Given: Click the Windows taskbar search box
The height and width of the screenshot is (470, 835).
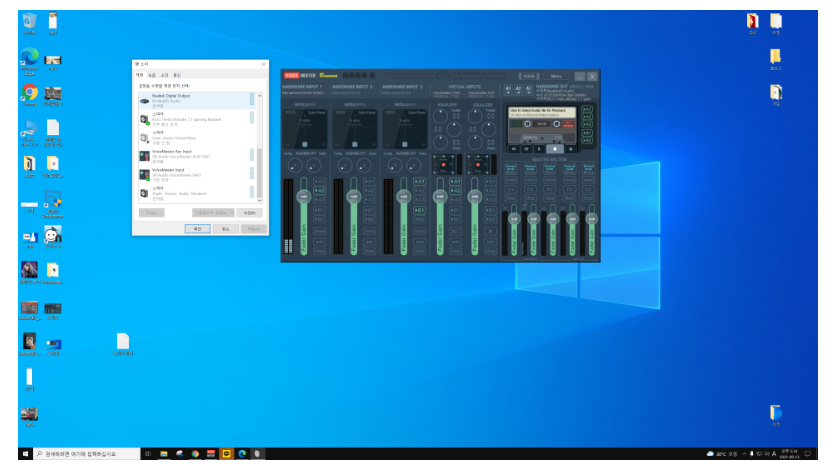Looking at the screenshot, I should click(x=87, y=453).
